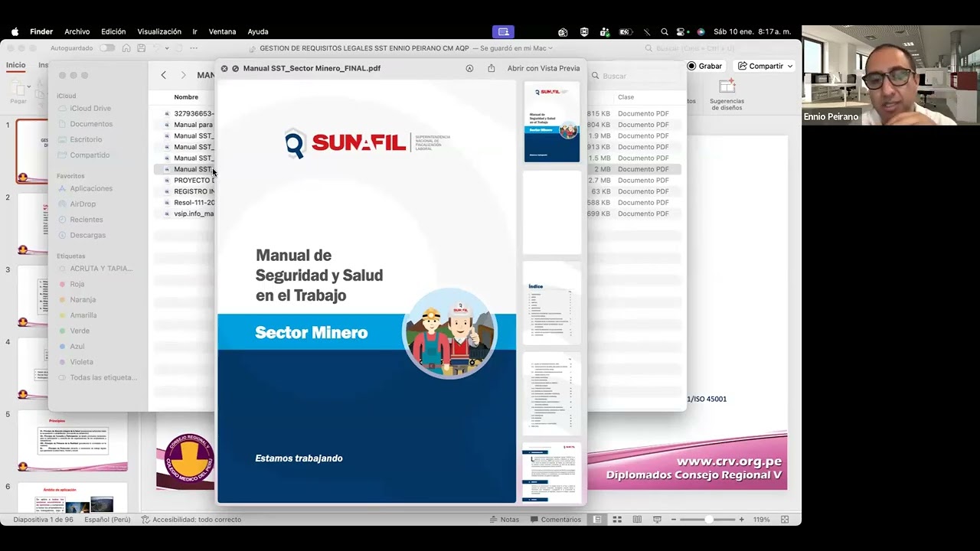Switch to Normal view in status bar
The image size is (980, 551).
point(596,520)
